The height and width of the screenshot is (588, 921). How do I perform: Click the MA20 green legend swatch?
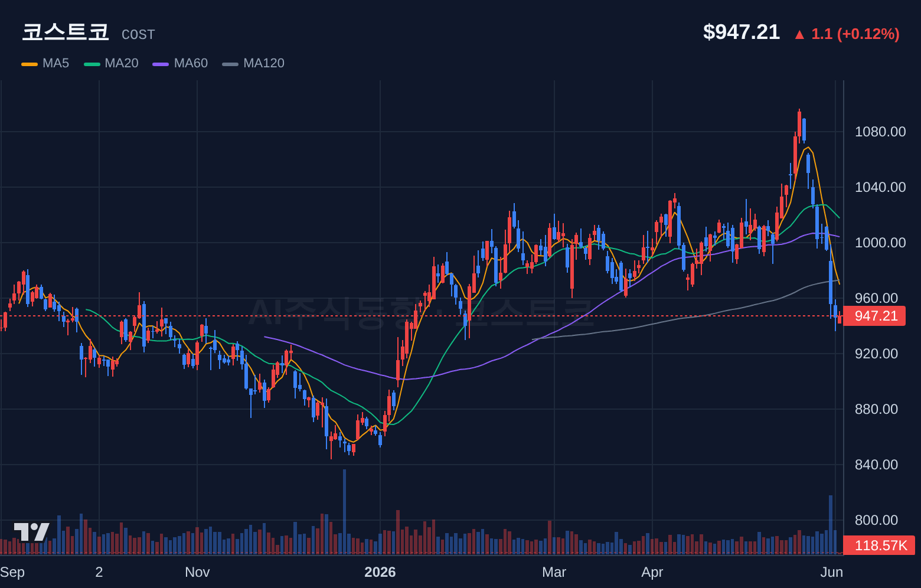tap(92, 64)
